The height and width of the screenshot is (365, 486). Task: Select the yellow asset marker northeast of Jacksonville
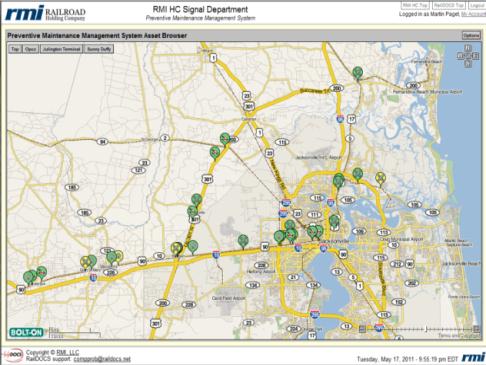pos(380,179)
